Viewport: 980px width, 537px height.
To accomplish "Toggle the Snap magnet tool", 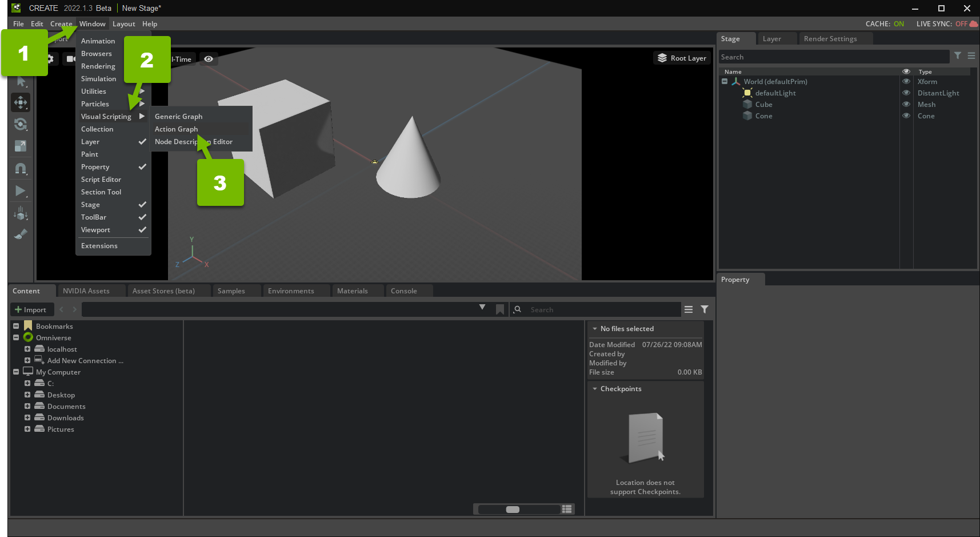I will (21, 169).
